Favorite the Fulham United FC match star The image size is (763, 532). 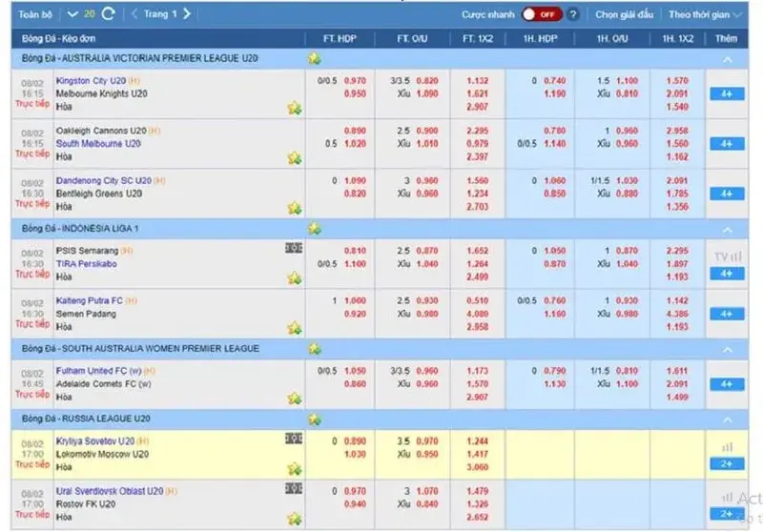point(294,397)
